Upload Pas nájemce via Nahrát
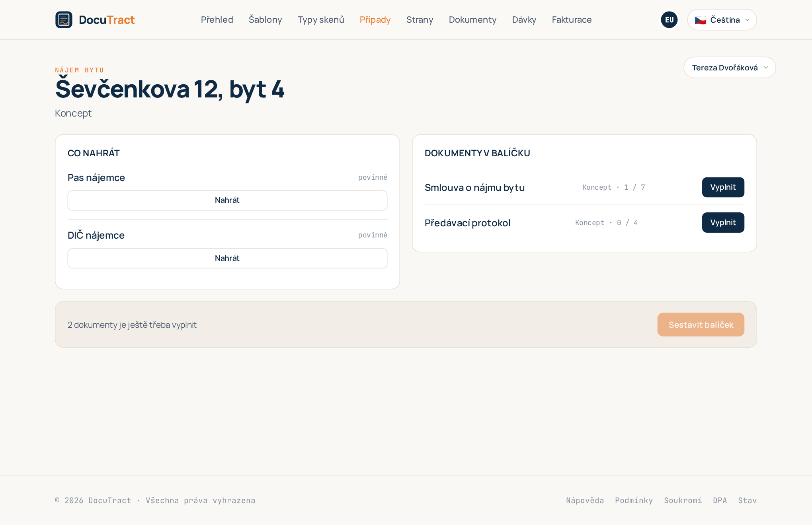812x525 pixels. (x=227, y=200)
